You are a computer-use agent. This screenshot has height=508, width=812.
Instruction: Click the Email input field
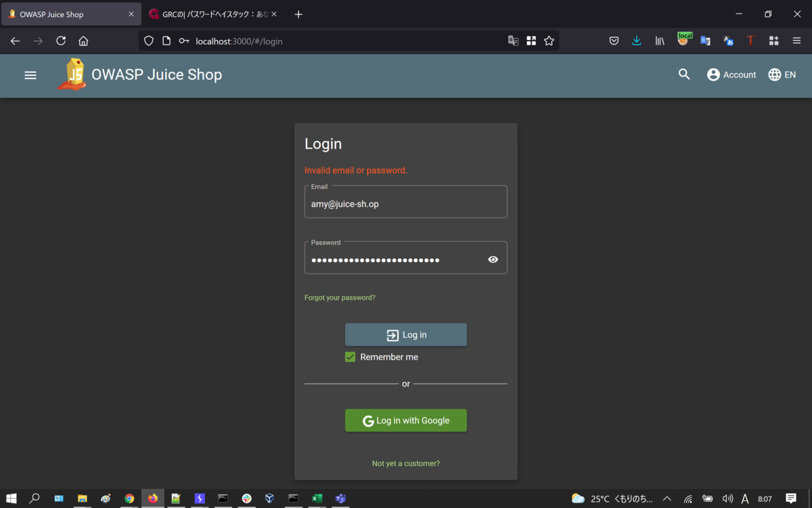[x=406, y=203]
